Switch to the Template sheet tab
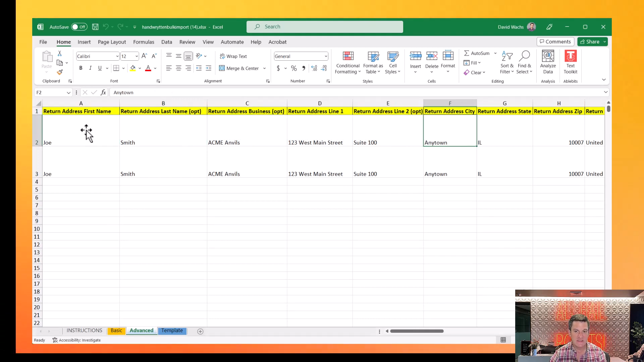Image resolution: width=644 pixels, height=362 pixels. tap(172, 330)
